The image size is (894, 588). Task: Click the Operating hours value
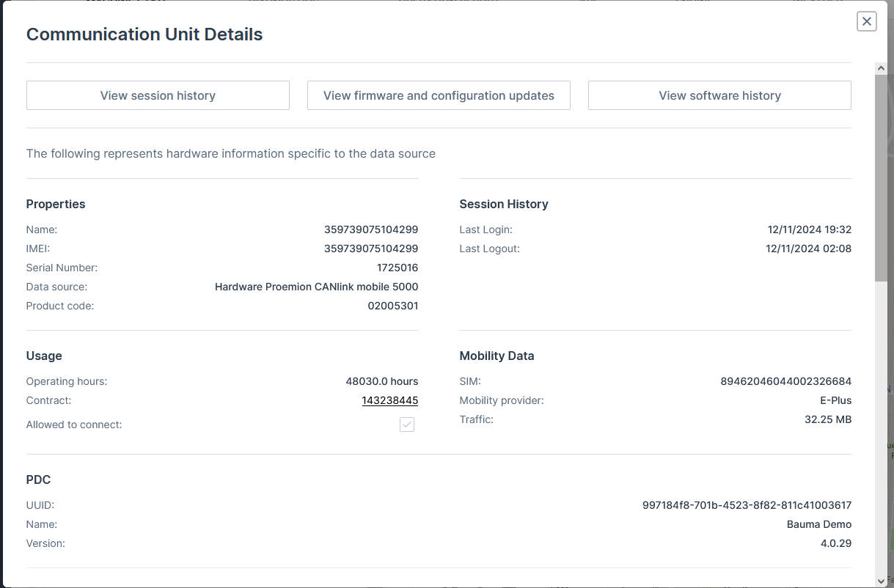coord(382,381)
